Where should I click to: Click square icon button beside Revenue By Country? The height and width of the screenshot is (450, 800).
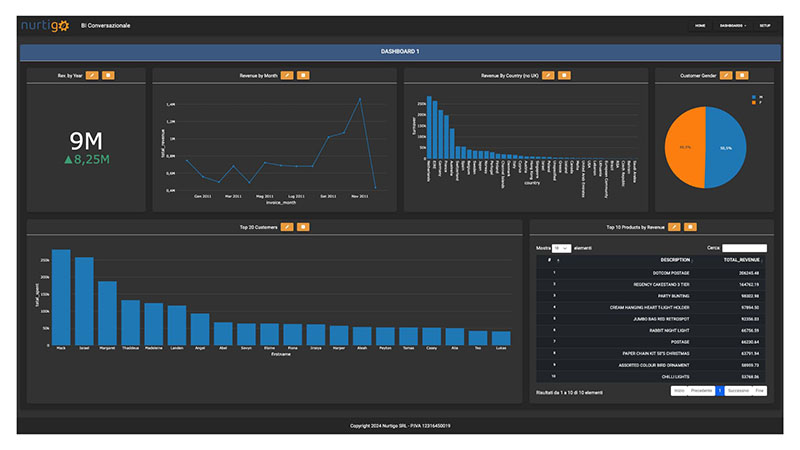click(564, 76)
